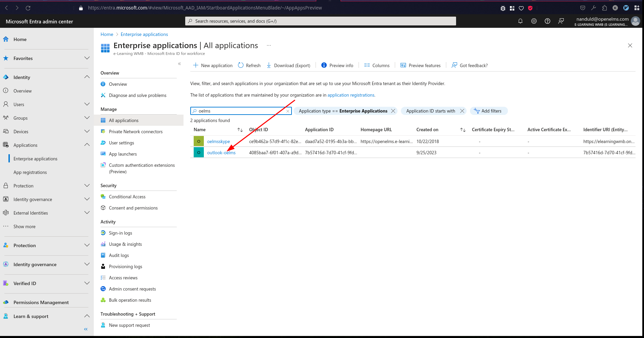Expand the Users section in sidebar
Screen dimensions: 644x338
(87, 104)
